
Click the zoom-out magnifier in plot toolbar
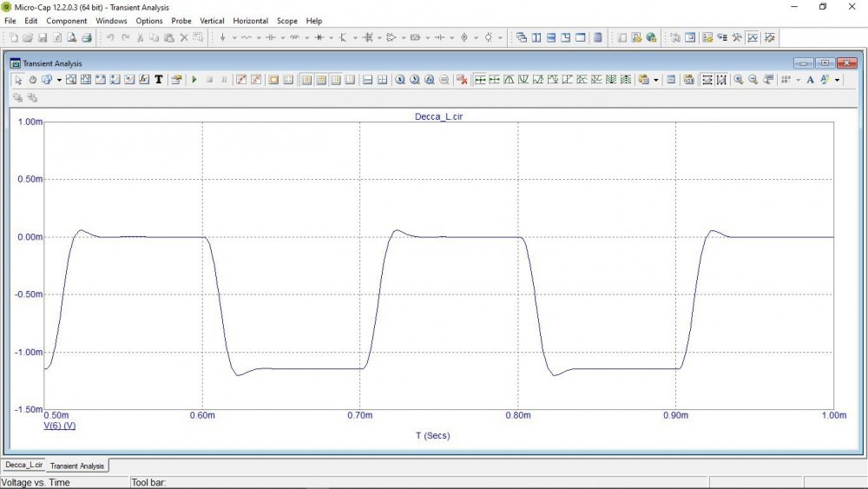753,80
